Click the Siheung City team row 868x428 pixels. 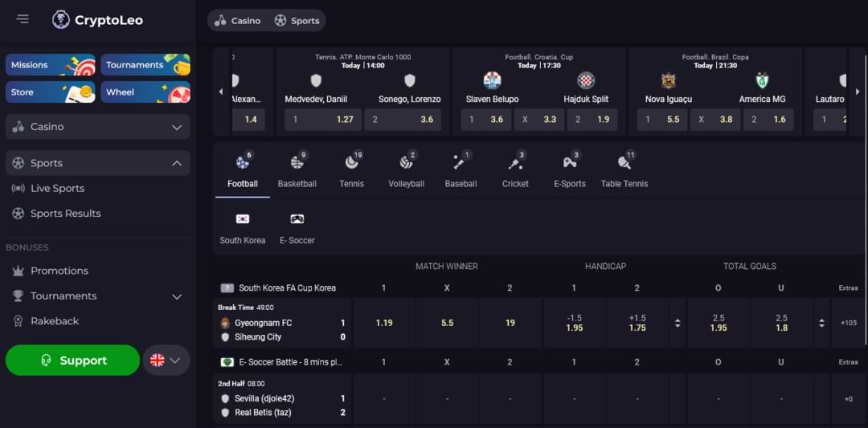[283, 336]
